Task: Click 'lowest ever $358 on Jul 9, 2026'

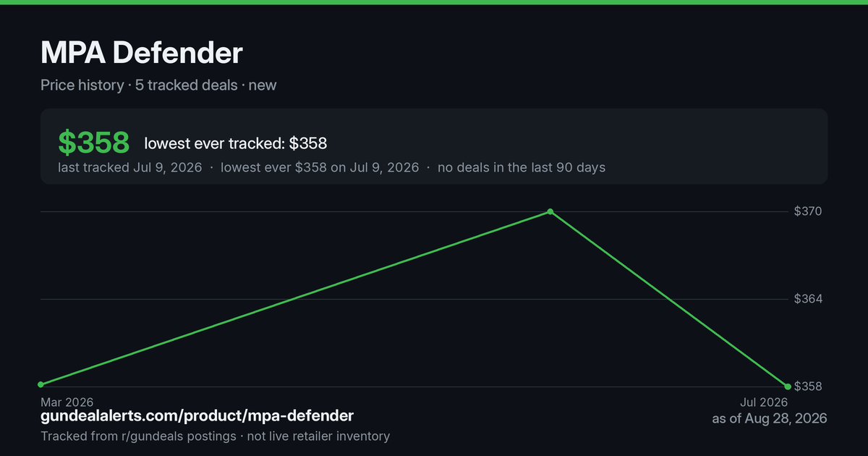Action: (x=320, y=167)
